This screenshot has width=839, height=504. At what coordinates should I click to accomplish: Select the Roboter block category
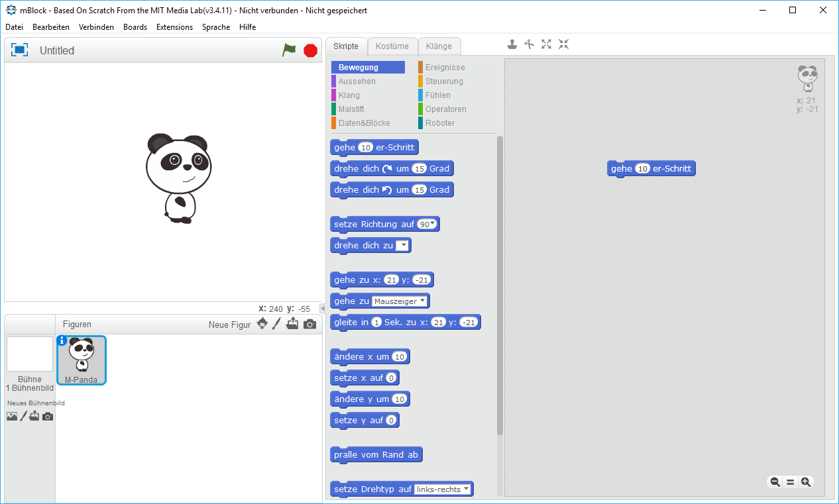coord(439,123)
